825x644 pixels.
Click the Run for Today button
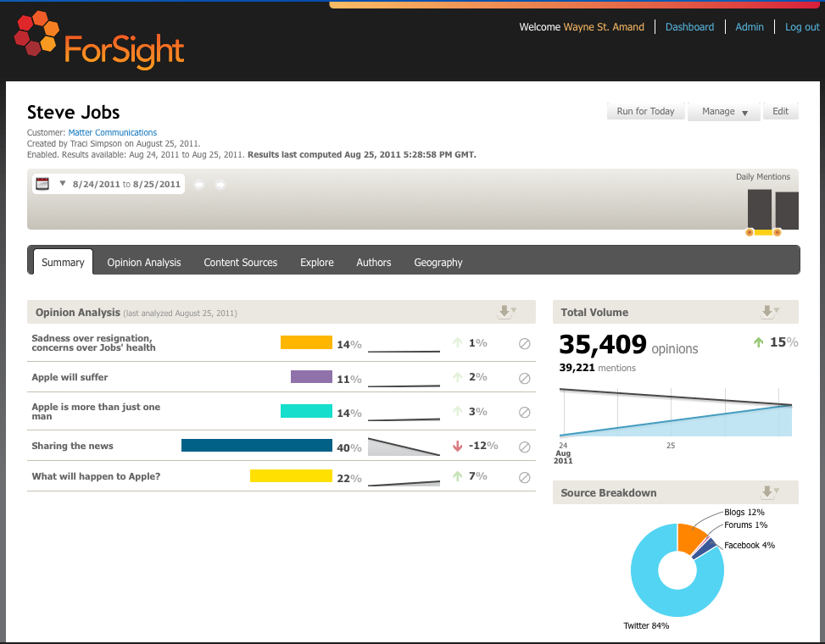(x=645, y=112)
